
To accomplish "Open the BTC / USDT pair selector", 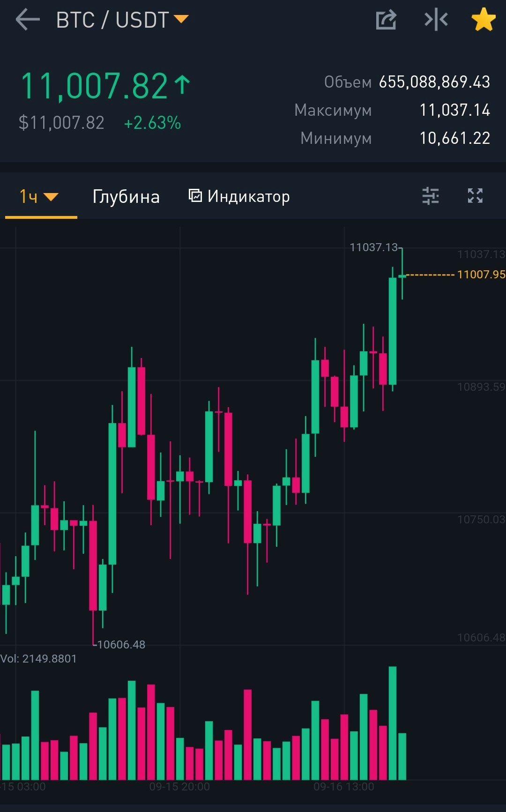I will tap(122, 20).
